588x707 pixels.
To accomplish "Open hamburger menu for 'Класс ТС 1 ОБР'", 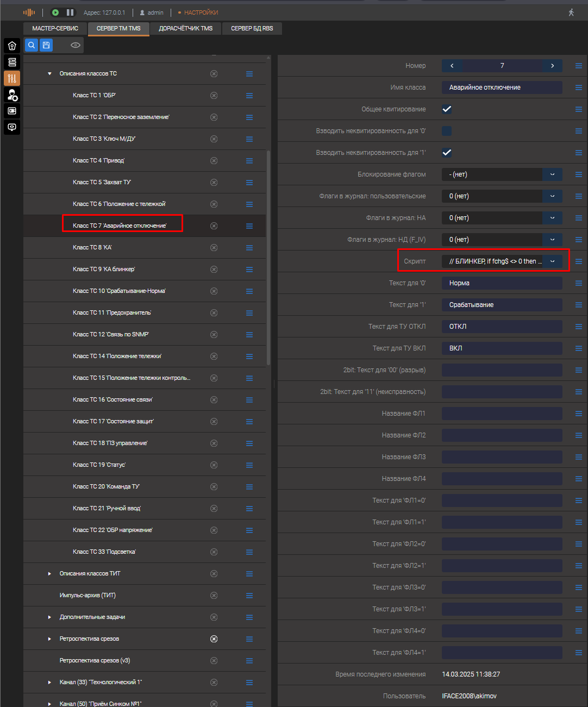I will tap(249, 96).
